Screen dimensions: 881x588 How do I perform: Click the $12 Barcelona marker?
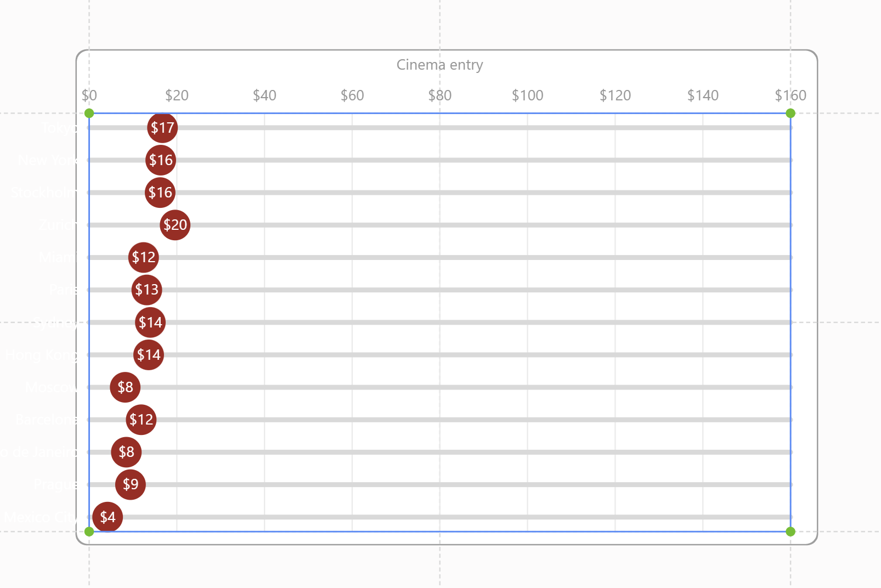click(142, 420)
